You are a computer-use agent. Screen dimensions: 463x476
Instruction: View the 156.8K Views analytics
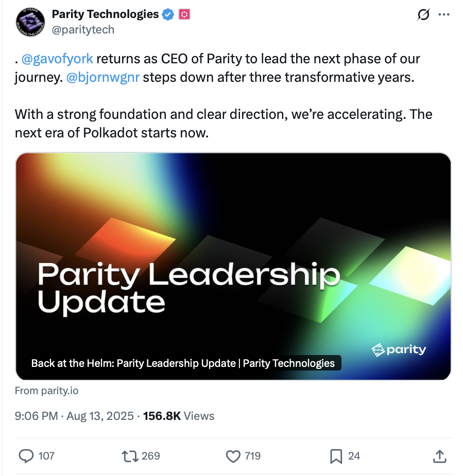(x=178, y=416)
